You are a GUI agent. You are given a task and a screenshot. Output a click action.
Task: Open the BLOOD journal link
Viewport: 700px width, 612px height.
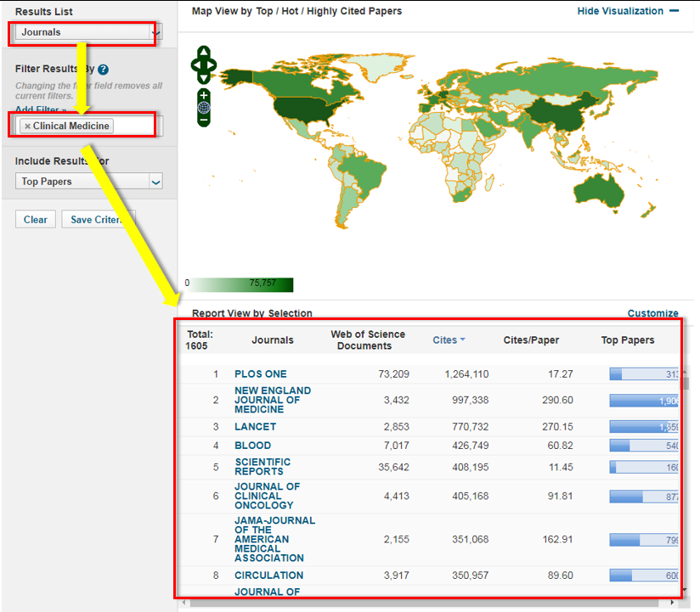(x=252, y=445)
